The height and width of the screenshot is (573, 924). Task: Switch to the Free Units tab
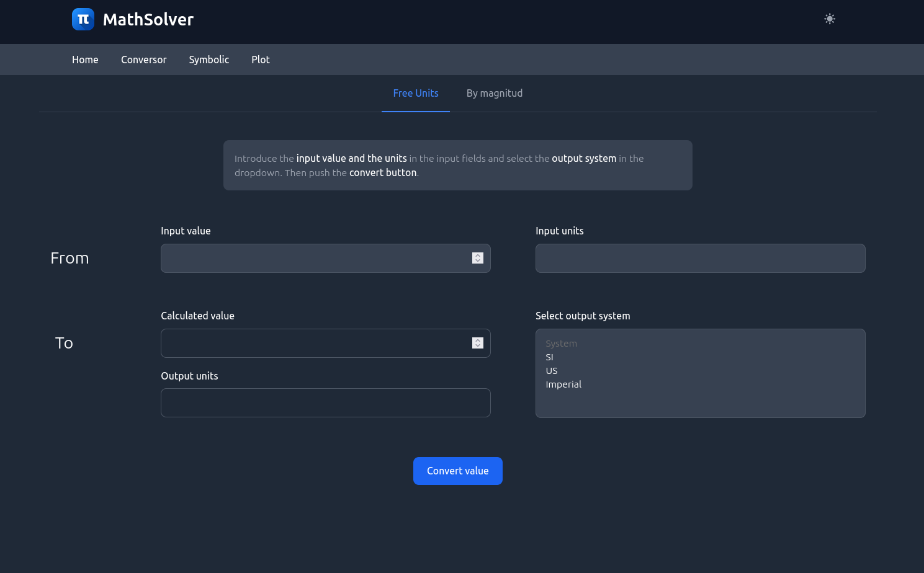[415, 93]
